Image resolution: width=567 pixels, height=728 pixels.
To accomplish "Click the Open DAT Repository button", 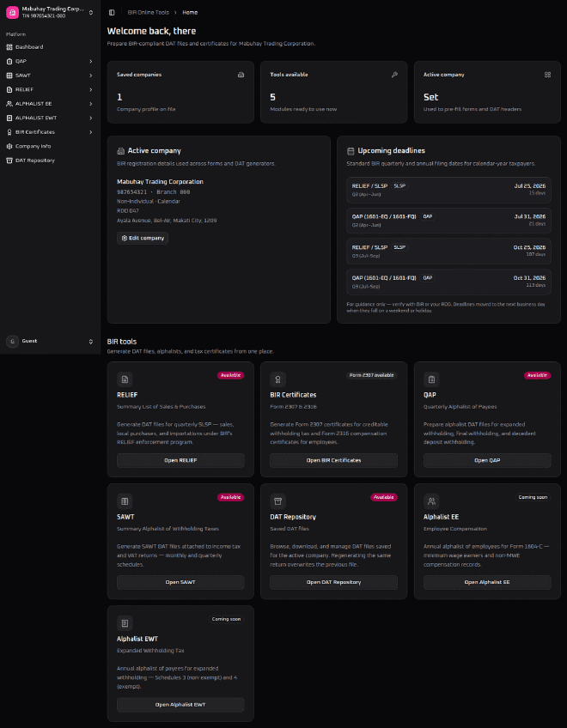I will point(333,582).
